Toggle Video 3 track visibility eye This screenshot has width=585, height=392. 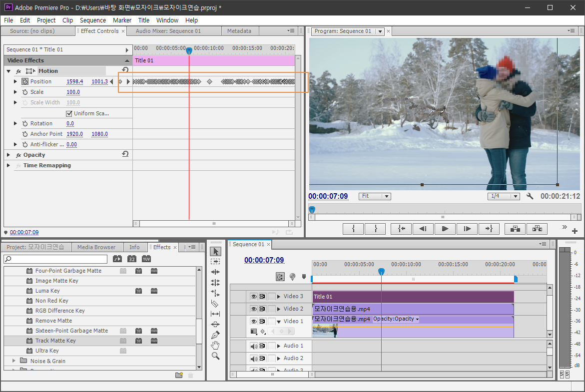(254, 296)
